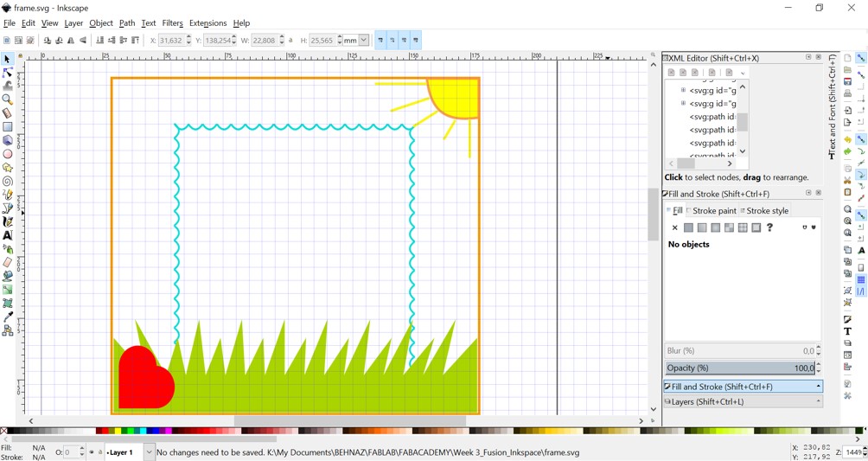Select the Mesh gradient tool
Viewport: 868px width, 461px height.
pyautogui.click(x=7, y=303)
